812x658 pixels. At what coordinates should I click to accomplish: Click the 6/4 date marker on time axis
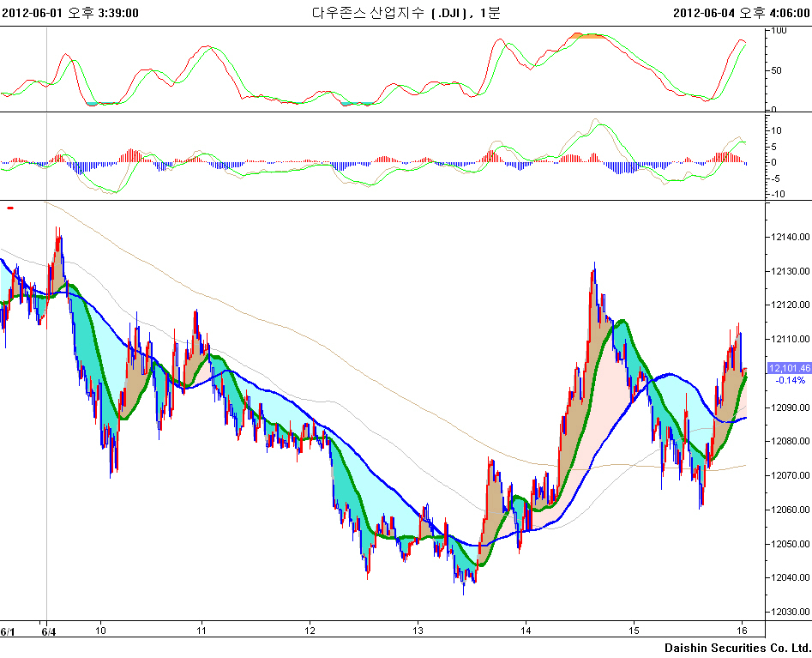48,631
